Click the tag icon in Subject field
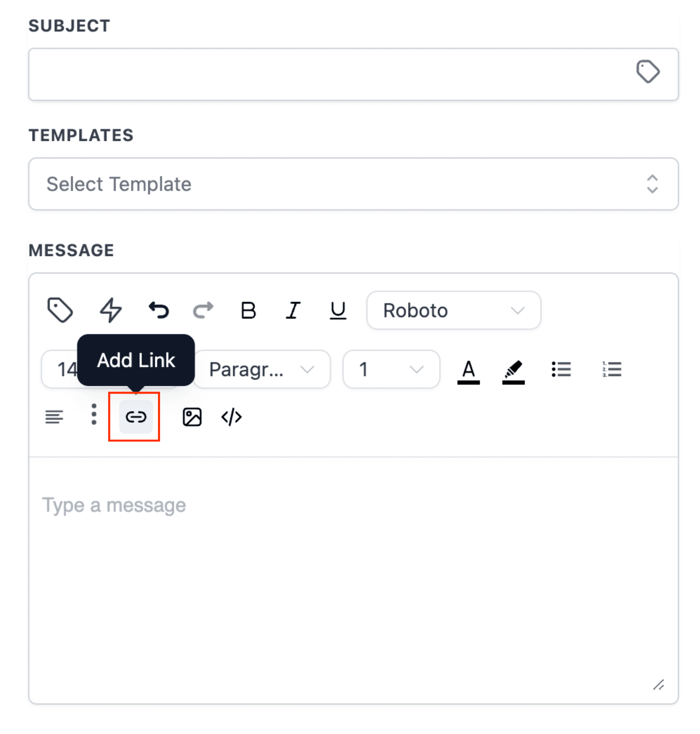The image size is (700, 734). coord(648,71)
